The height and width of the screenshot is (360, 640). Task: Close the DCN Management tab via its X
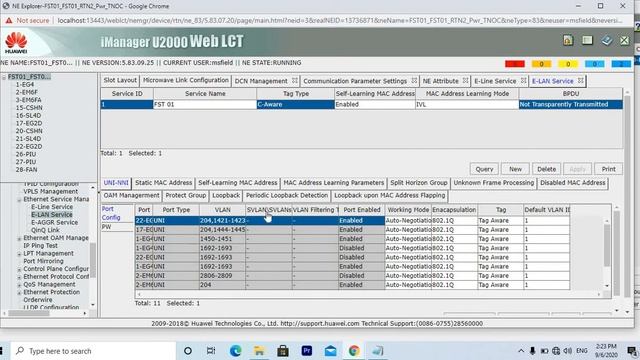point(295,80)
